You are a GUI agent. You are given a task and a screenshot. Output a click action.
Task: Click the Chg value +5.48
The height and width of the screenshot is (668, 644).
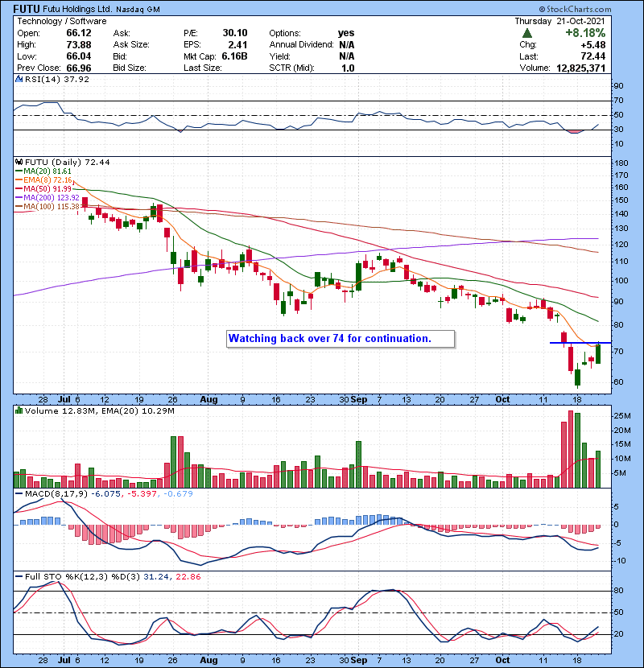point(592,45)
